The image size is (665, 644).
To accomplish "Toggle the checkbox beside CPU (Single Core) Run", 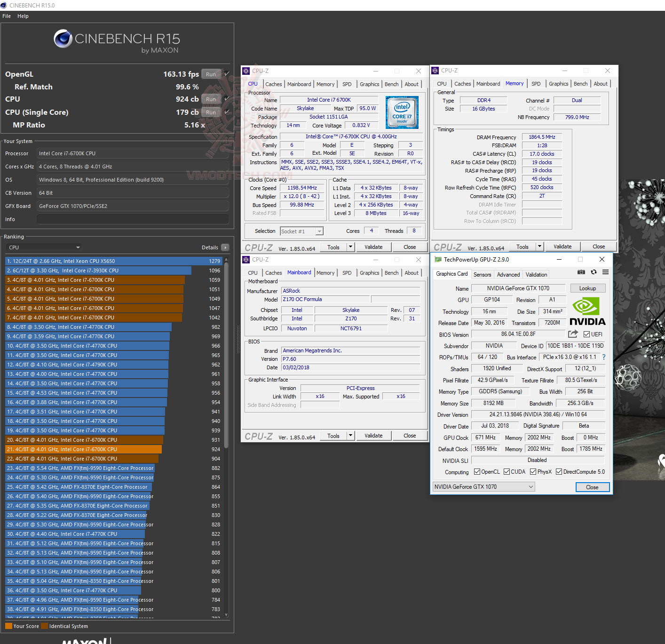I will point(227,112).
